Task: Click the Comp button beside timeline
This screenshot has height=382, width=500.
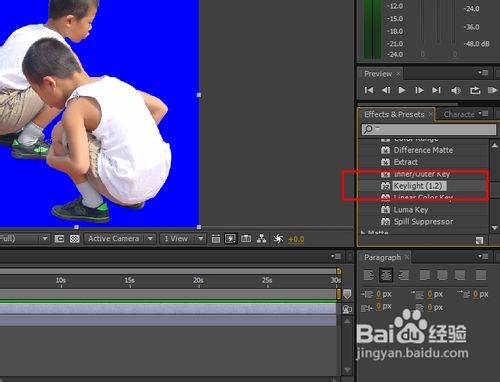Action: click(347, 309)
